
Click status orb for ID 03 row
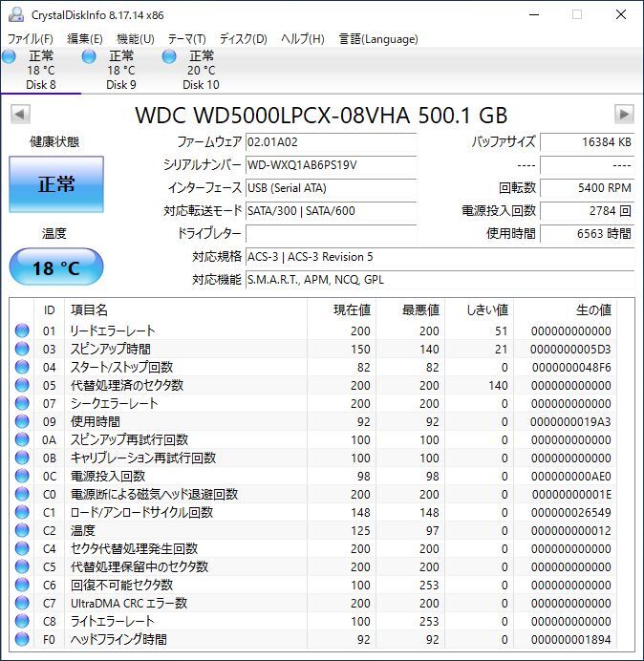[x=22, y=349]
